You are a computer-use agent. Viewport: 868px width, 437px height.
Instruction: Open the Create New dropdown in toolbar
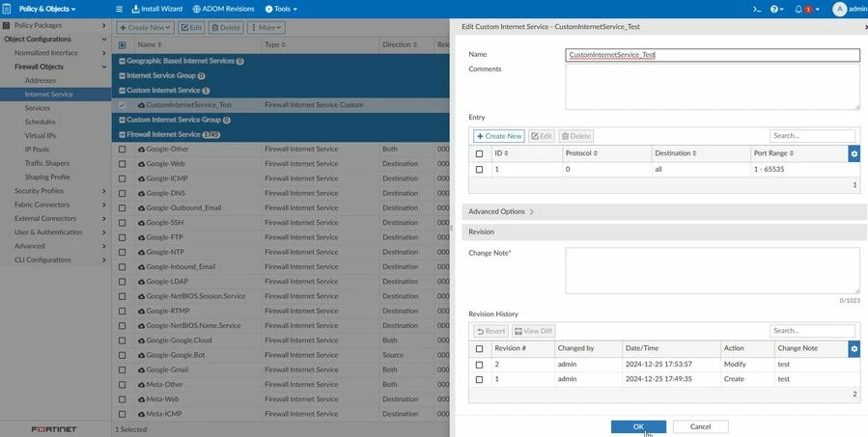(145, 28)
